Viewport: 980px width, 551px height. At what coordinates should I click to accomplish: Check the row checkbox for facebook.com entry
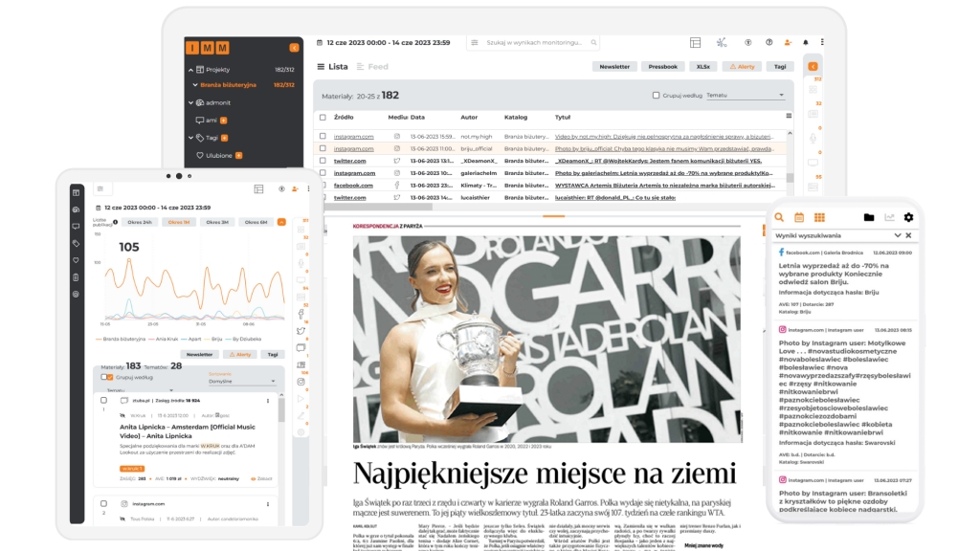323,186
